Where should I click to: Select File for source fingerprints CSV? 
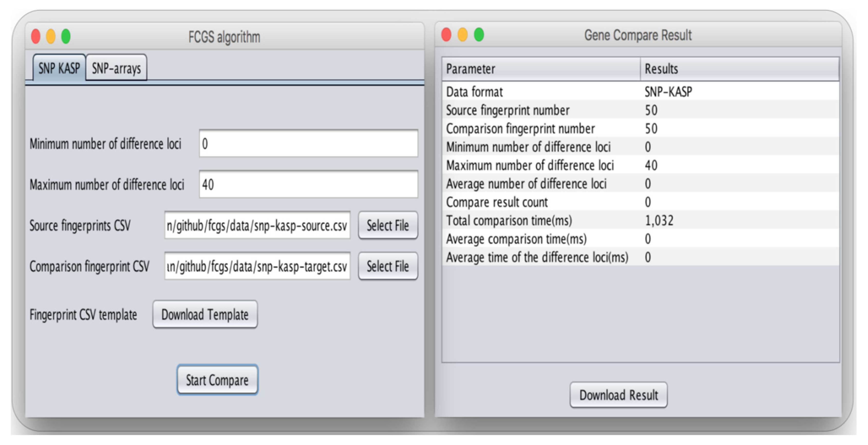(388, 225)
